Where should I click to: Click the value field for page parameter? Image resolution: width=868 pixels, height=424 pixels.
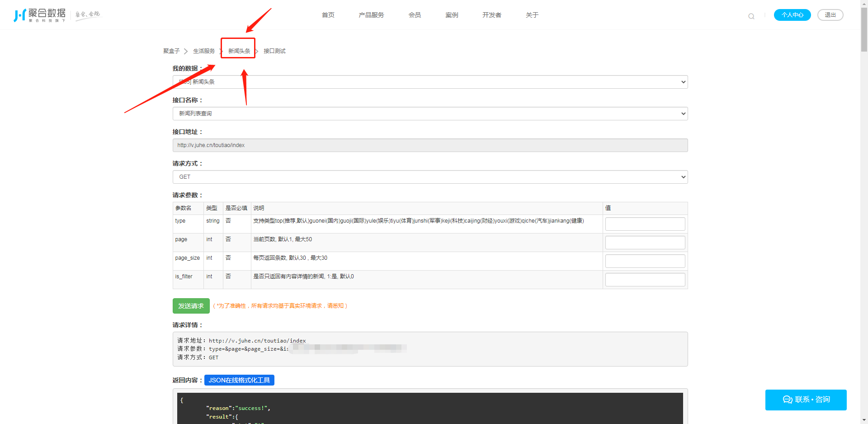click(645, 243)
